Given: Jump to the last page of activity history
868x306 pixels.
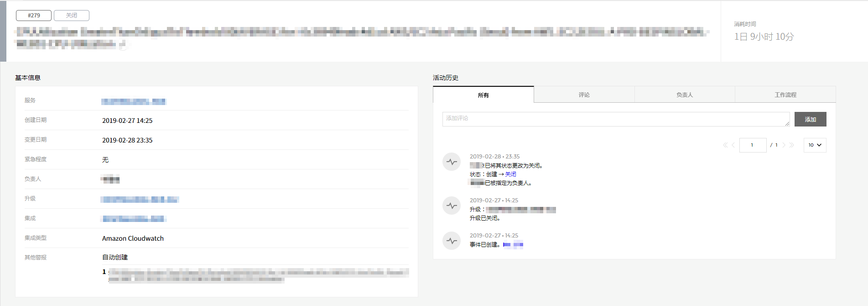Looking at the screenshot, I should pyautogui.click(x=792, y=145).
